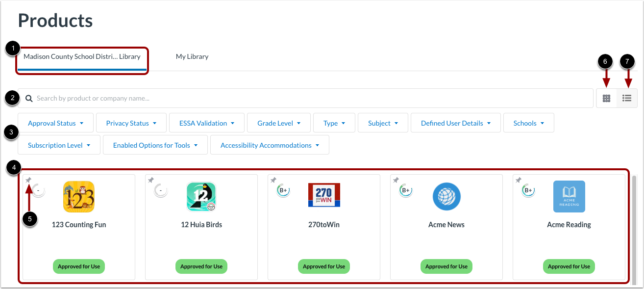View B+ privacy badge on 270toWin
The image size is (644, 289).
pos(283,190)
